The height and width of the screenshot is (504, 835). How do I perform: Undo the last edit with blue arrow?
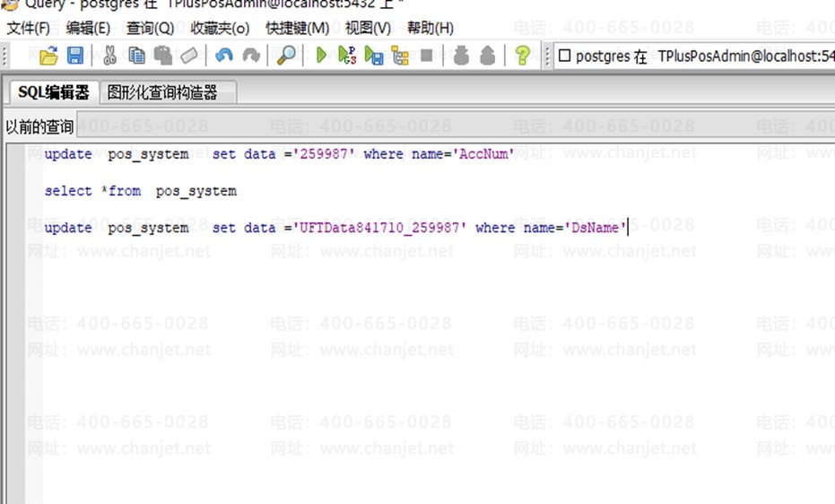[x=224, y=56]
